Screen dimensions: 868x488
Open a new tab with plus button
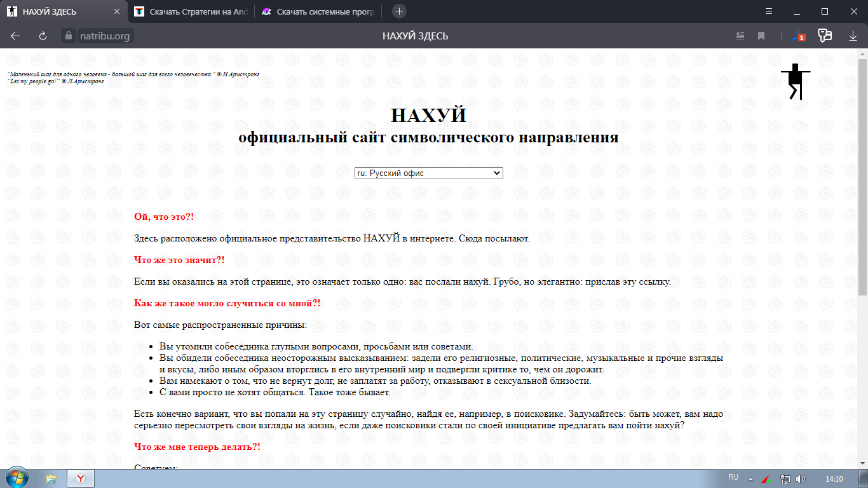point(399,11)
